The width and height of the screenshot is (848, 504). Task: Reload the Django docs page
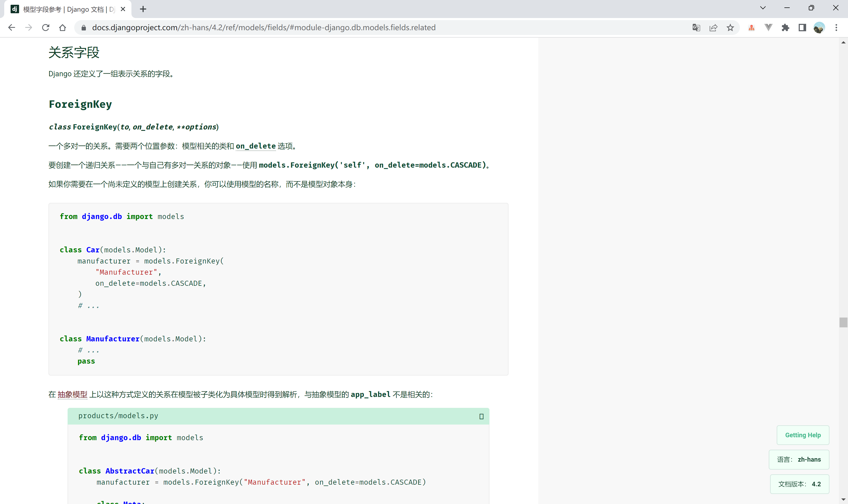click(x=46, y=28)
